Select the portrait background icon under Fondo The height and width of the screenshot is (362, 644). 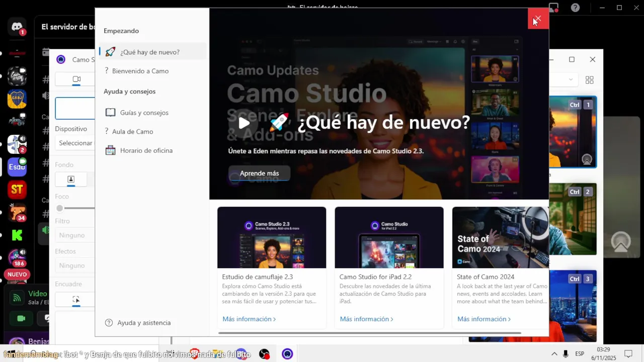point(71,179)
